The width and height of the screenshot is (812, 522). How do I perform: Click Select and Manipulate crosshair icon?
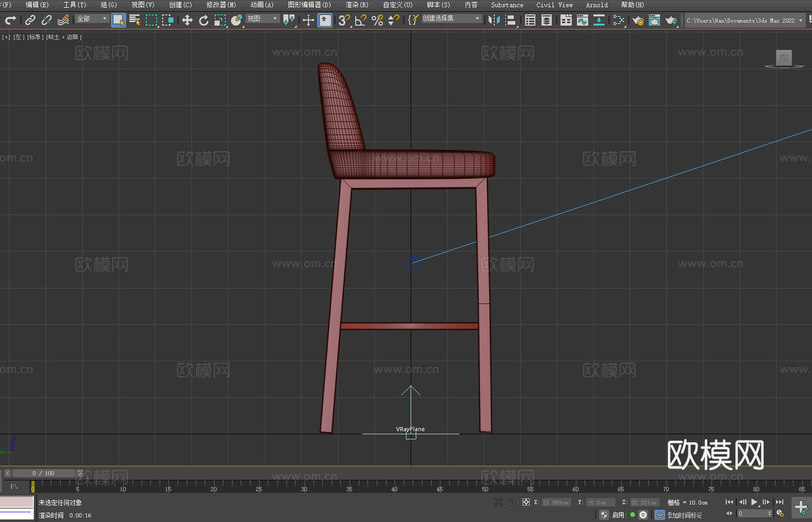[308, 20]
